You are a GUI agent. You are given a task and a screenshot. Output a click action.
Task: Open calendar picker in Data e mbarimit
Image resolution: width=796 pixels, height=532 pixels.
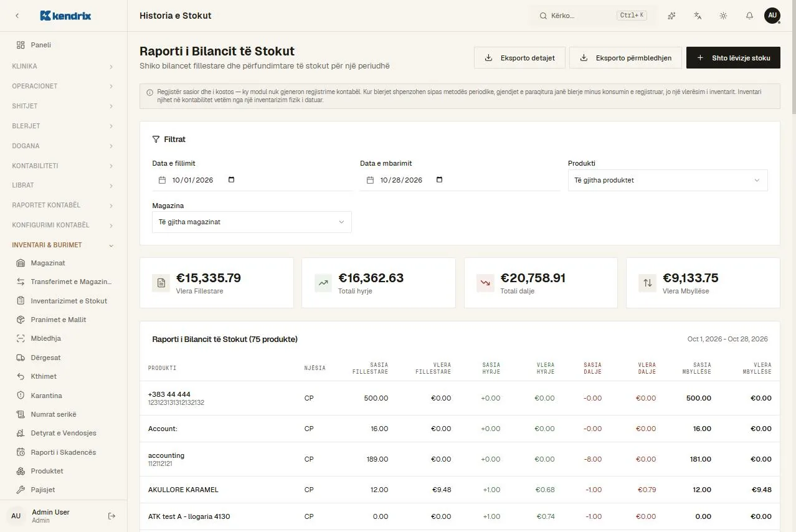pos(439,180)
